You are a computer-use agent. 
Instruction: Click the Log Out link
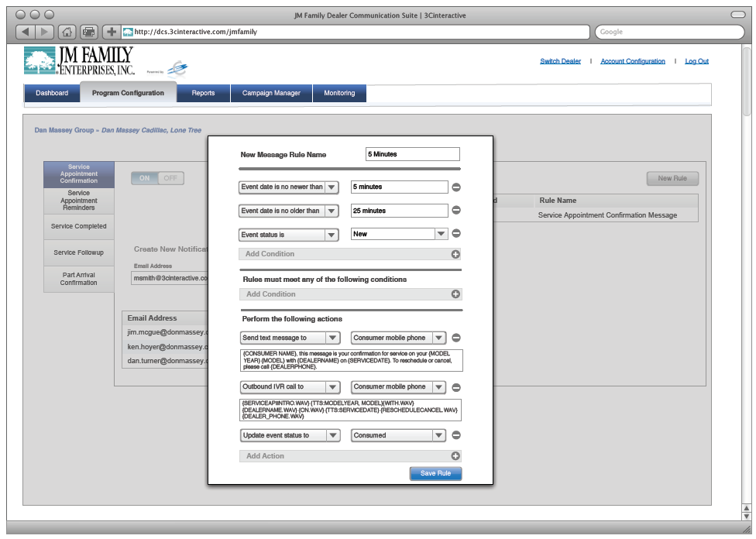[696, 61]
